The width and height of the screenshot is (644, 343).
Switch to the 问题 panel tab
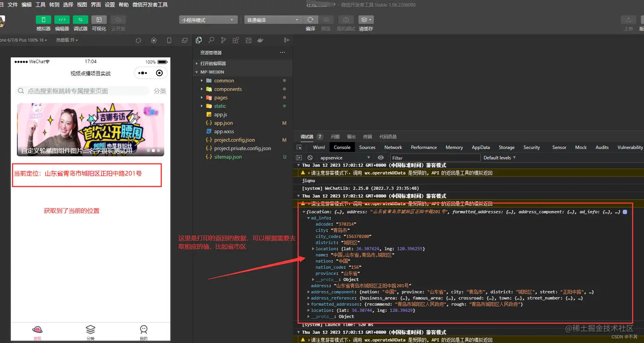click(x=335, y=137)
